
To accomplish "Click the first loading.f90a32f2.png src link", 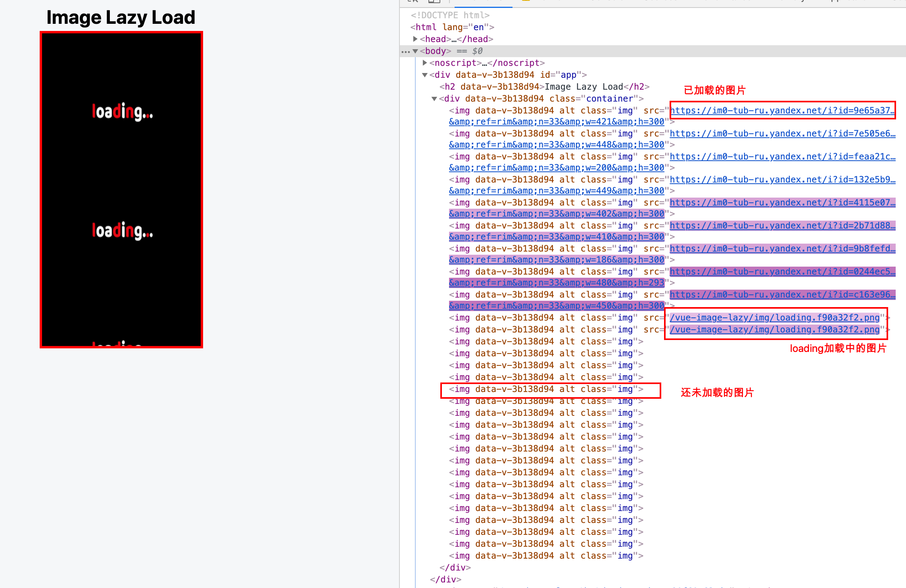I will click(x=774, y=317).
